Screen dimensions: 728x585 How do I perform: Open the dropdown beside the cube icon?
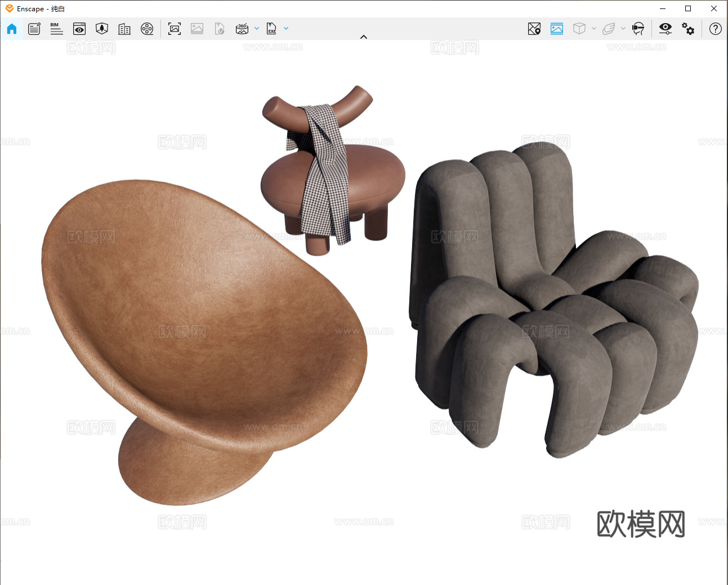coord(594,28)
